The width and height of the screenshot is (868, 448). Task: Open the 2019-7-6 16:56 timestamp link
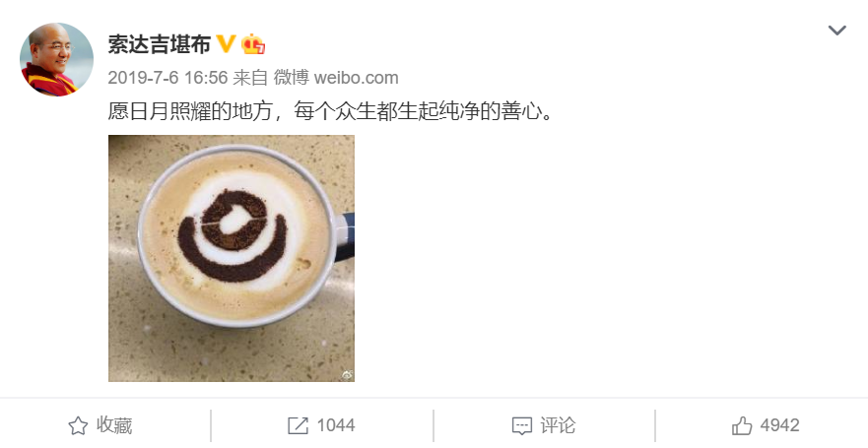[x=167, y=78]
